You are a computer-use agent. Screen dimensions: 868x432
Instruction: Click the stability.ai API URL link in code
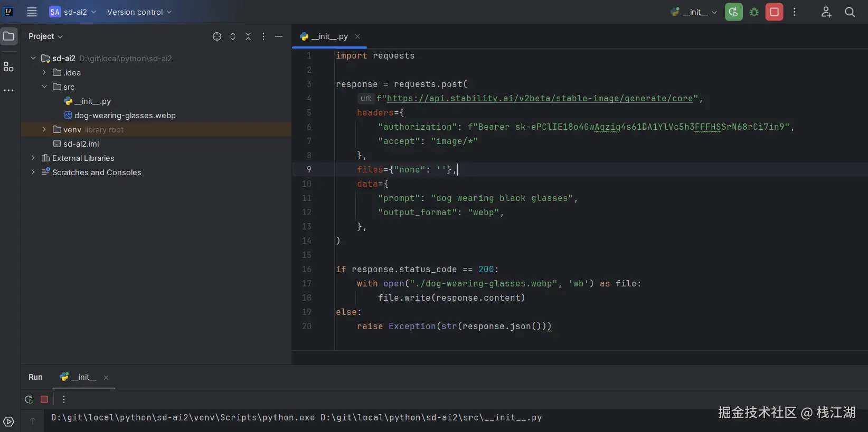[x=540, y=98]
